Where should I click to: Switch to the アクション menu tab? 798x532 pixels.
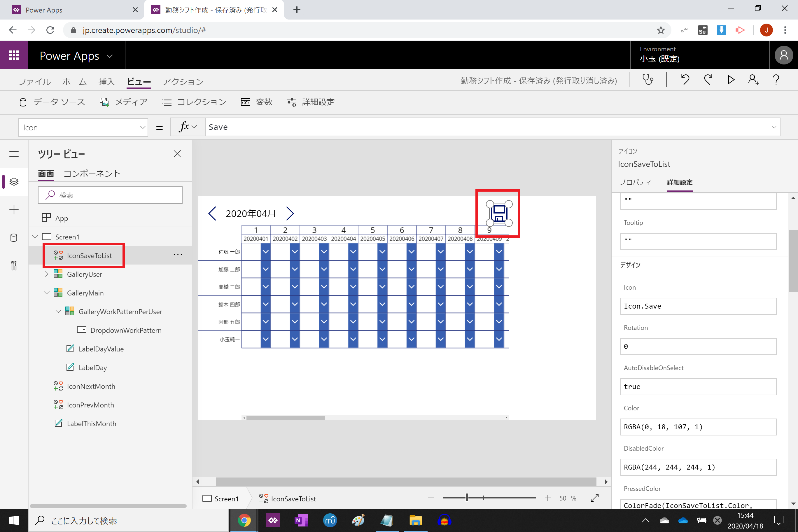pyautogui.click(x=183, y=82)
